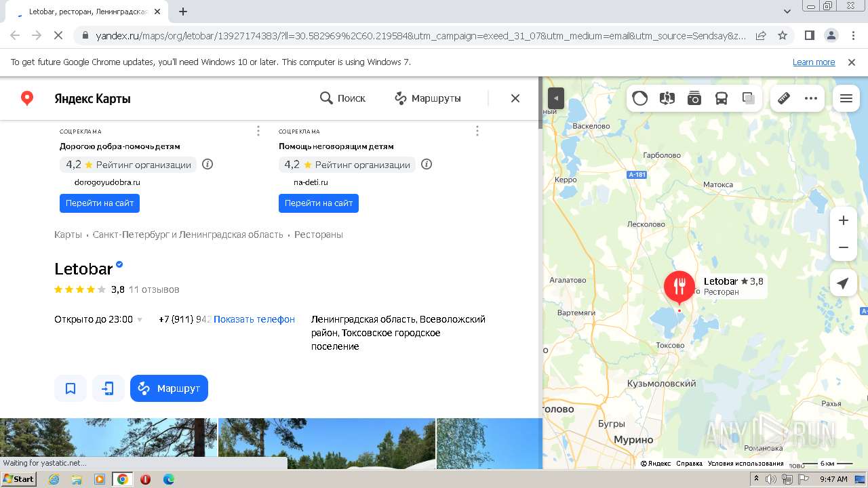Open Chrome side panel icon
Viewport: 868px width, 488px height.
pos(809,35)
